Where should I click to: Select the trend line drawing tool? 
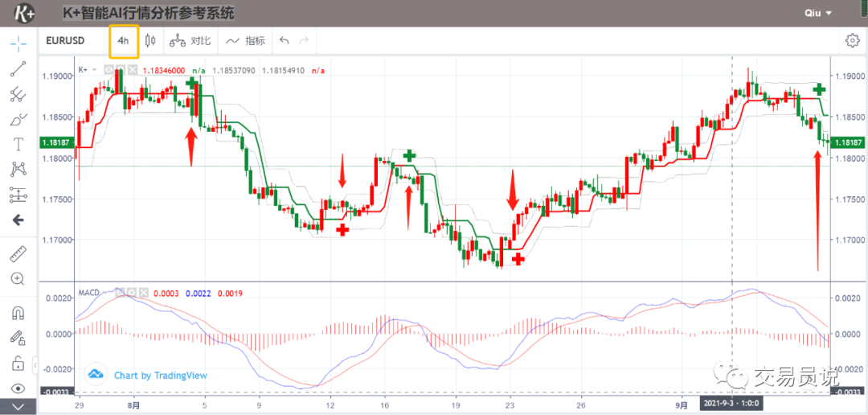(18, 68)
